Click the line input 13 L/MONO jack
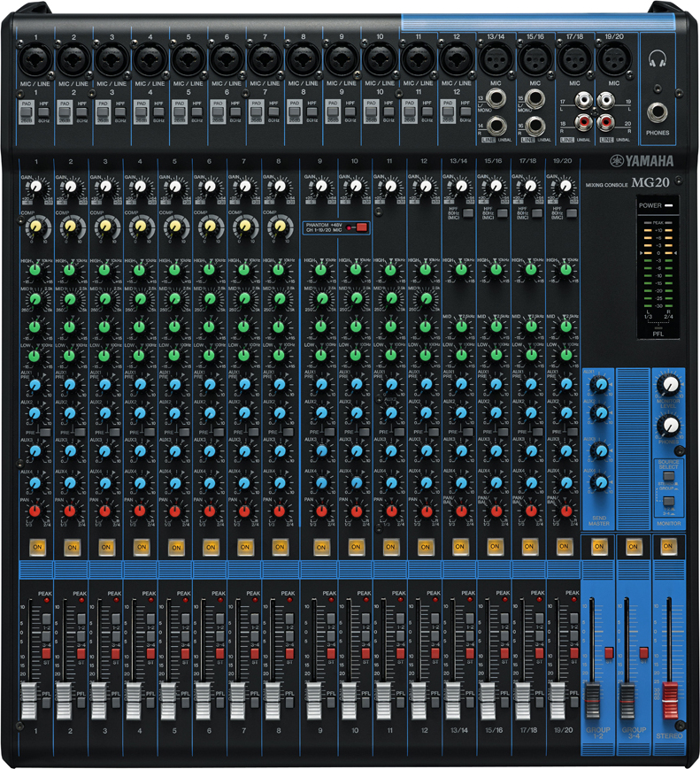The image size is (700, 769). coord(496,98)
